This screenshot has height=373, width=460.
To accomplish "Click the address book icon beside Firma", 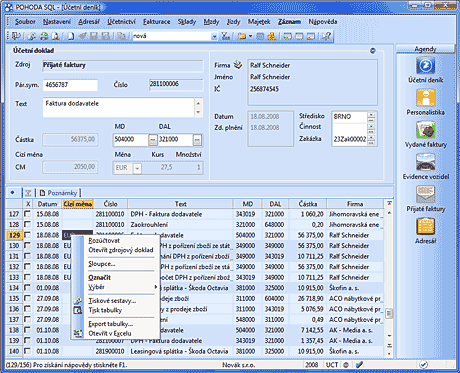I will [x=238, y=64].
